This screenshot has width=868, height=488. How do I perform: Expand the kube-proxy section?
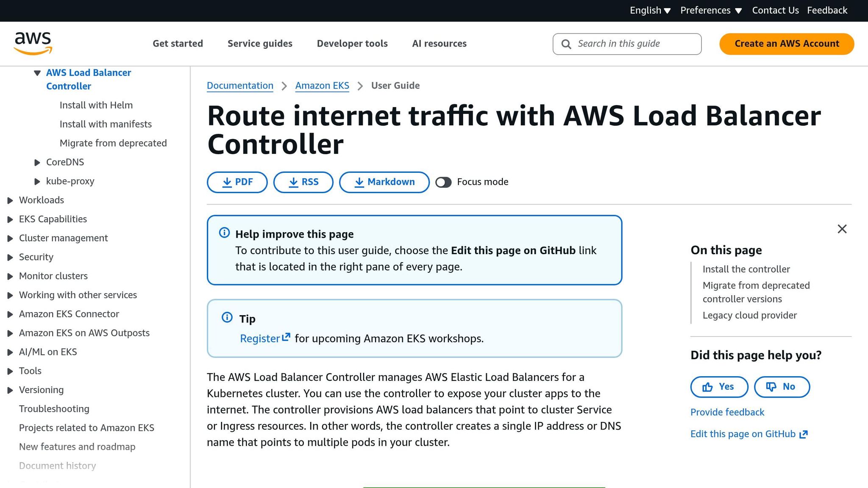37,181
